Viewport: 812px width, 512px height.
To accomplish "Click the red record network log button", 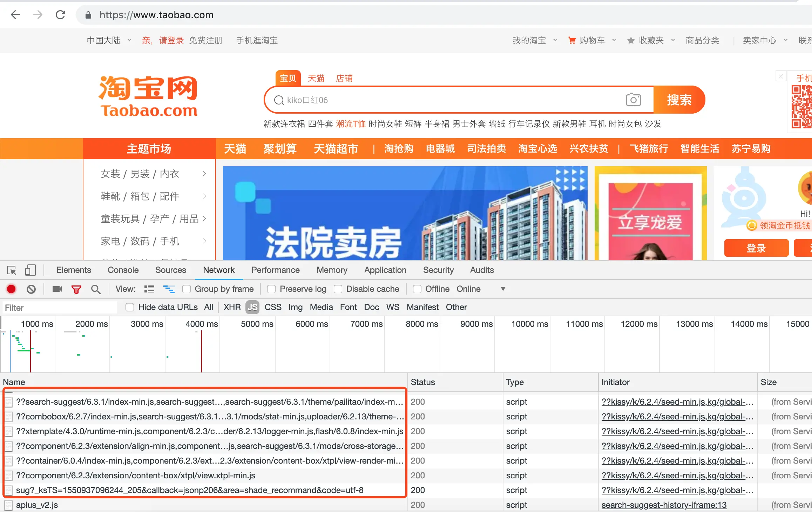I will [x=11, y=289].
